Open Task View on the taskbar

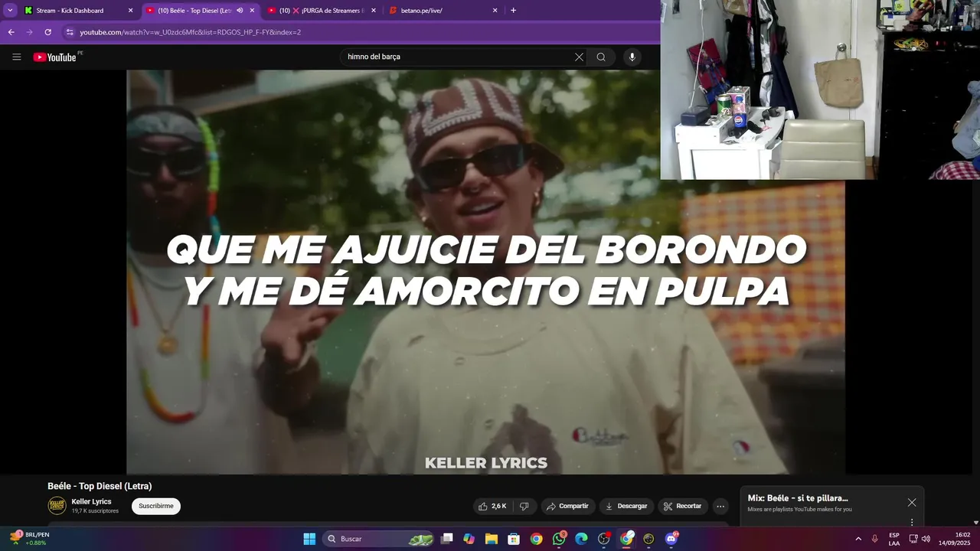click(447, 539)
